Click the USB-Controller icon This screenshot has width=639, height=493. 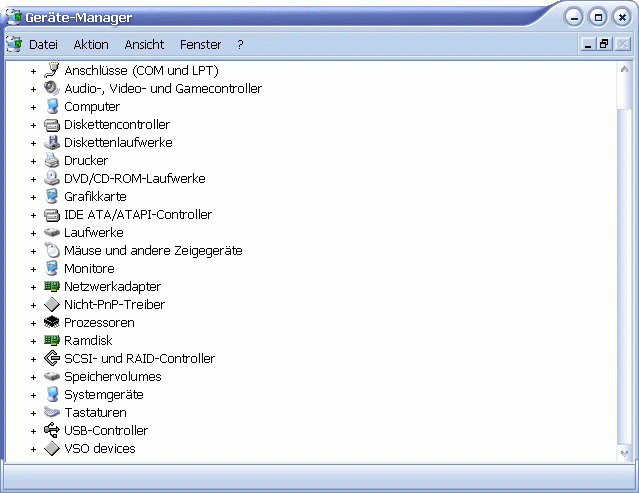52,431
